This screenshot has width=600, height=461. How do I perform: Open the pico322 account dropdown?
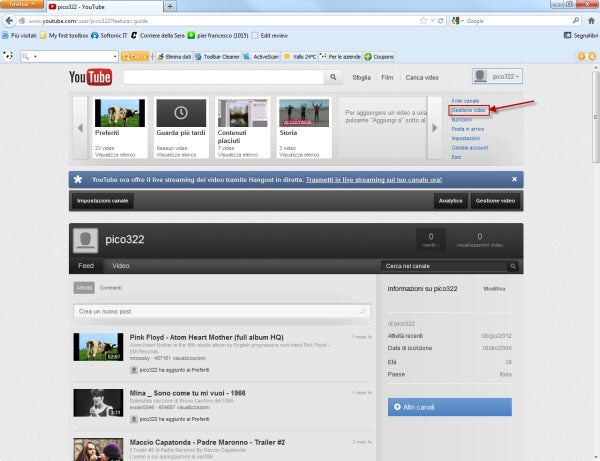pyautogui.click(x=497, y=77)
